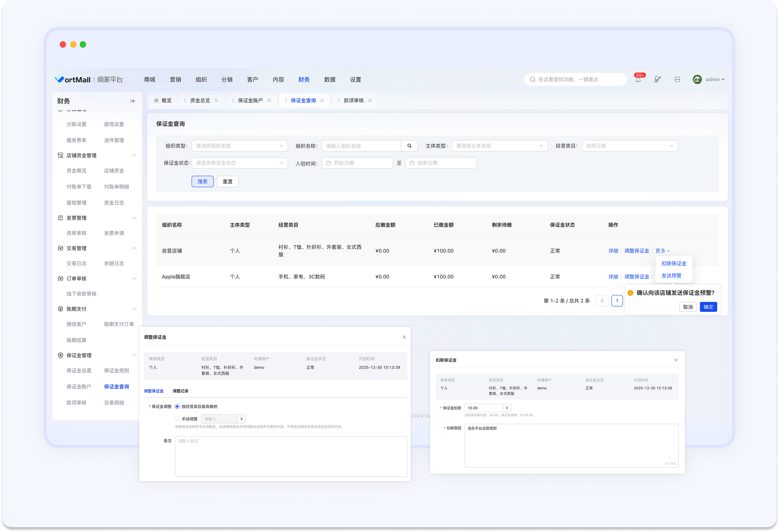This screenshot has width=779, height=532.
Task: Expand 更多 menu for 自营店铺 row
Action: click(x=662, y=251)
